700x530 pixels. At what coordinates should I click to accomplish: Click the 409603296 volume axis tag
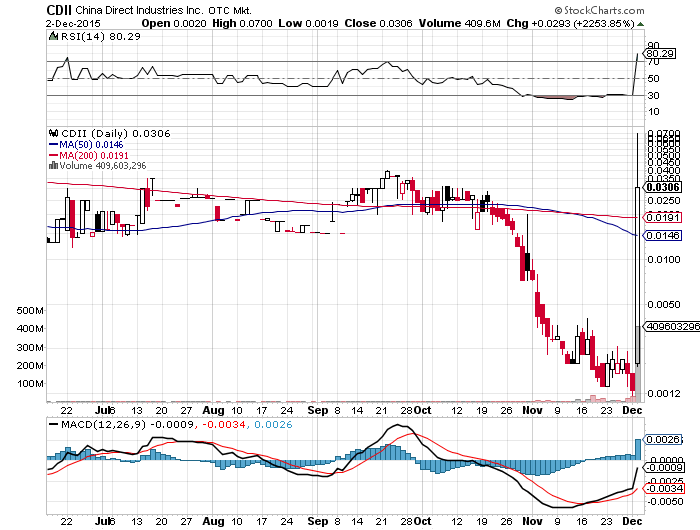[670, 326]
